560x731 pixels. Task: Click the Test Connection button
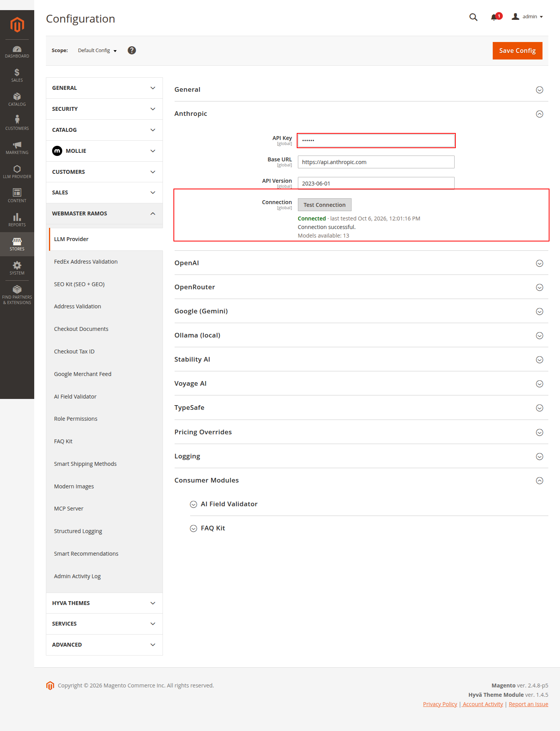pyautogui.click(x=324, y=205)
